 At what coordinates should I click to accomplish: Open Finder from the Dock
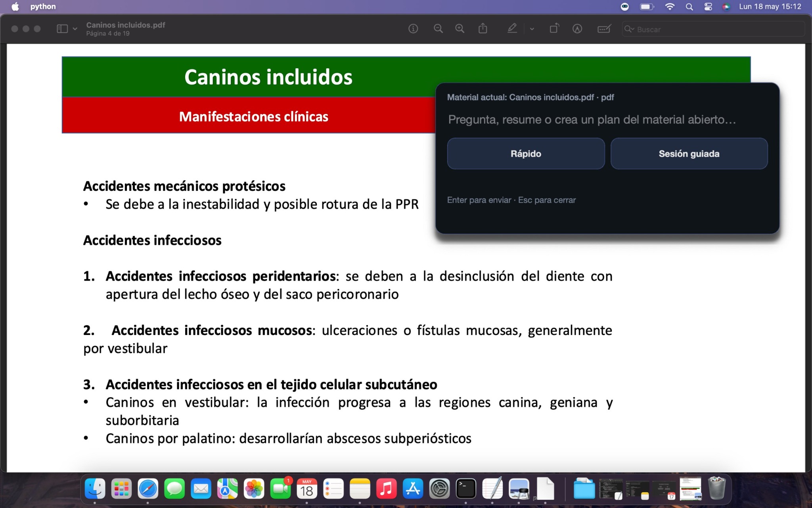point(95,488)
